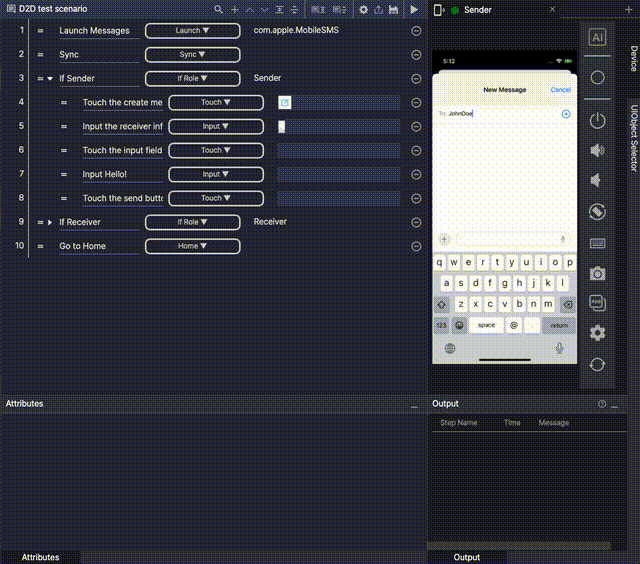
Task: Open the Home action dropdown on step 10
Action: 192,246
